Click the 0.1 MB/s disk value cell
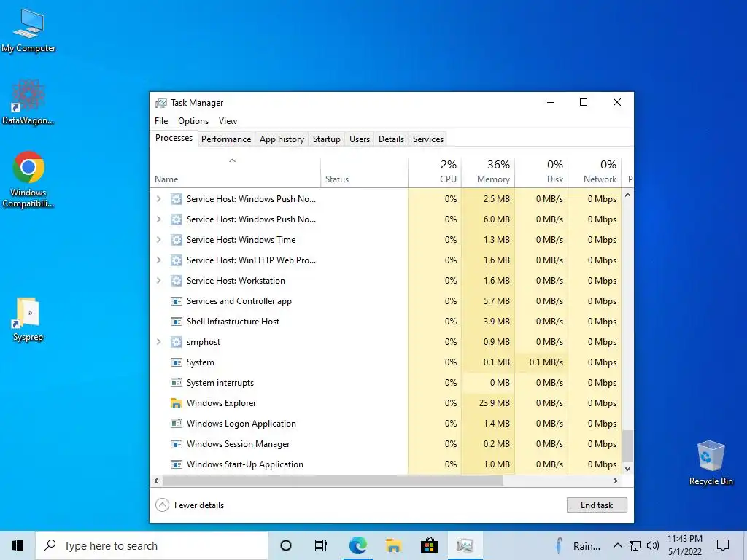The image size is (747, 560). [x=542, y=362]
